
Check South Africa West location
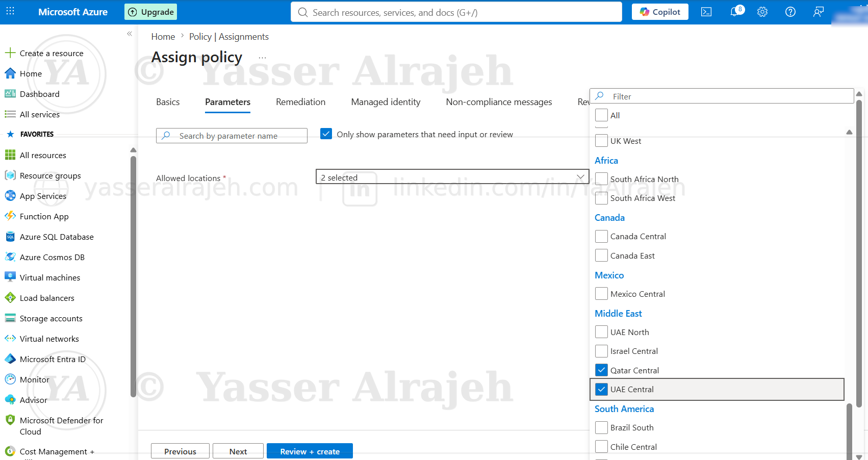tap(601, 198)
